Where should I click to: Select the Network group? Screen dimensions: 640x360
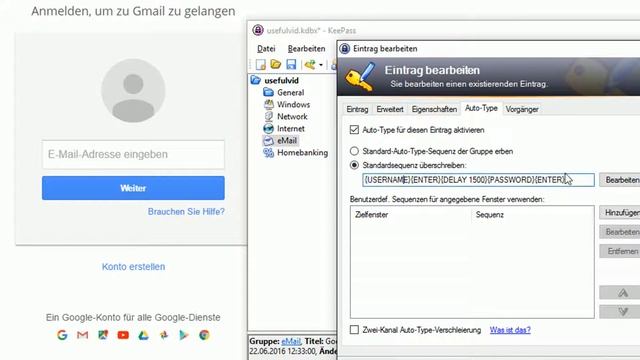[x=292, y=116]
